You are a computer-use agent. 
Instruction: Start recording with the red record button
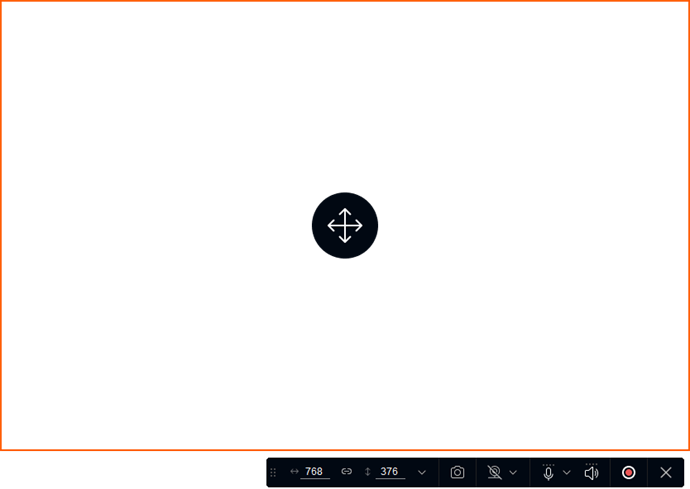[628, 473]
